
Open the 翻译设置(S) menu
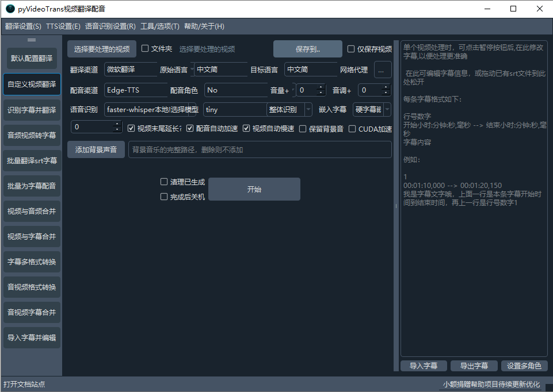tap(23, 26)
